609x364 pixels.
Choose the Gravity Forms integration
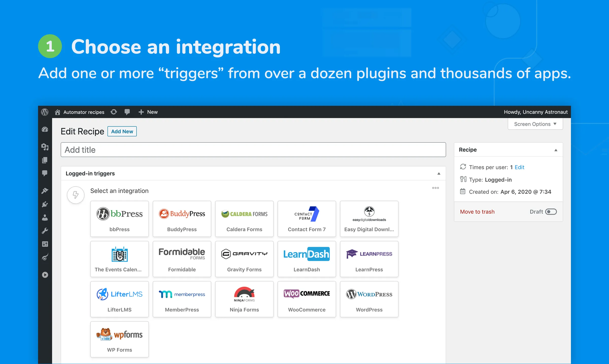tap(244, 259)
